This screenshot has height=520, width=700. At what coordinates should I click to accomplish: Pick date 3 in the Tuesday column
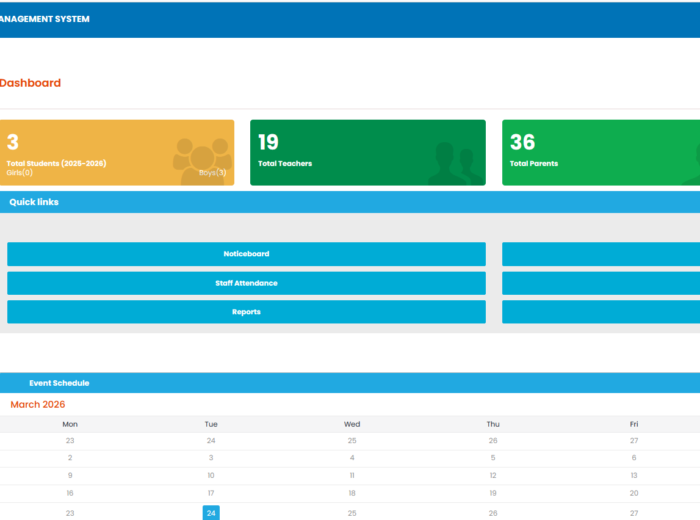[x=211, y=457]
